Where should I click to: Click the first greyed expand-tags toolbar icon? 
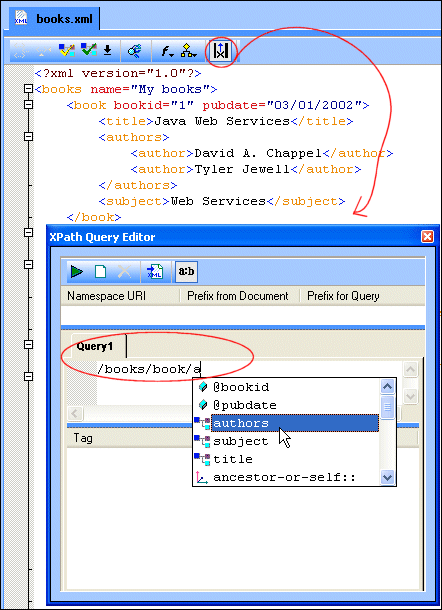click(19, 51)
